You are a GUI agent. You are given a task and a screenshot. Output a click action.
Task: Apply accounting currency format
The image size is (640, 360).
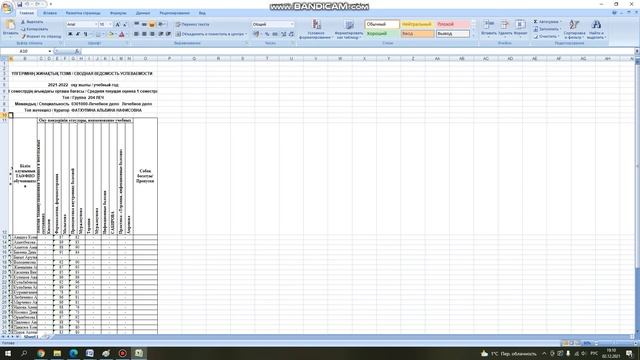click(257, 34)
